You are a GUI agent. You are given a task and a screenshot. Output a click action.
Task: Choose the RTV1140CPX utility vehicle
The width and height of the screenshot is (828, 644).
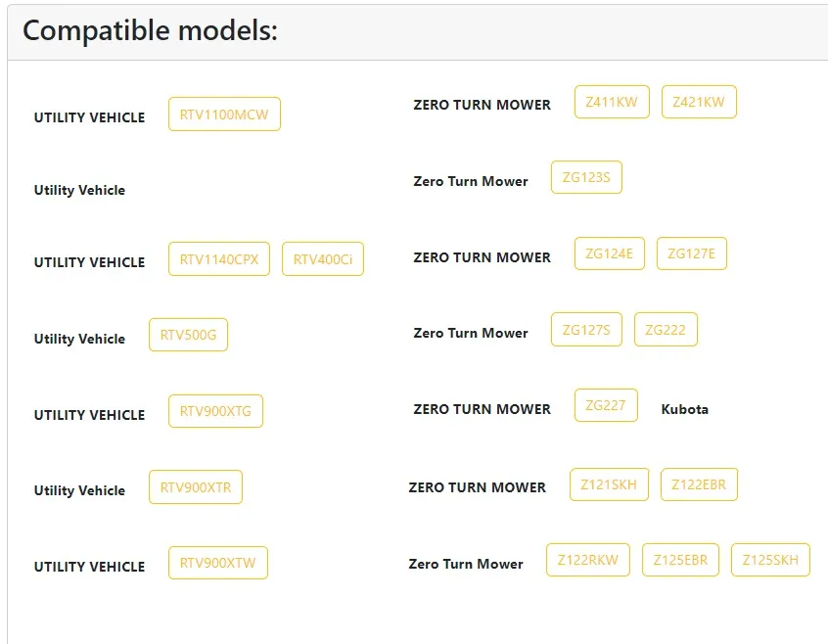(219, 258)
